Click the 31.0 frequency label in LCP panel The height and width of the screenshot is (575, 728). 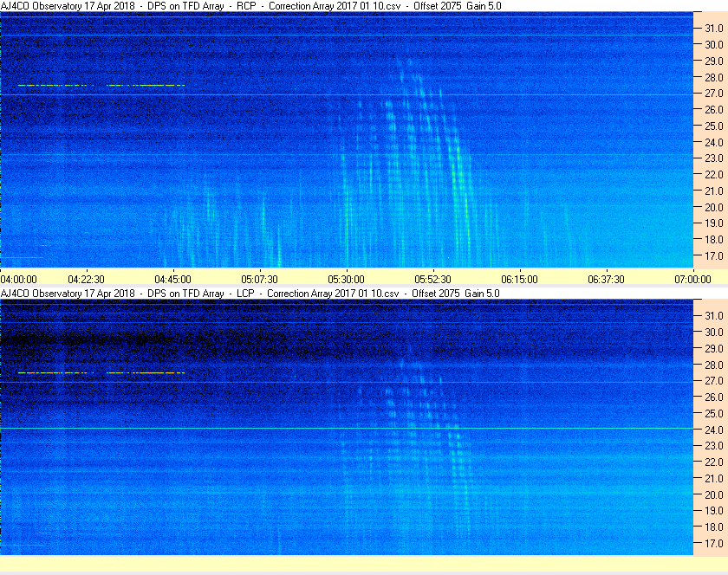point(714,315)
